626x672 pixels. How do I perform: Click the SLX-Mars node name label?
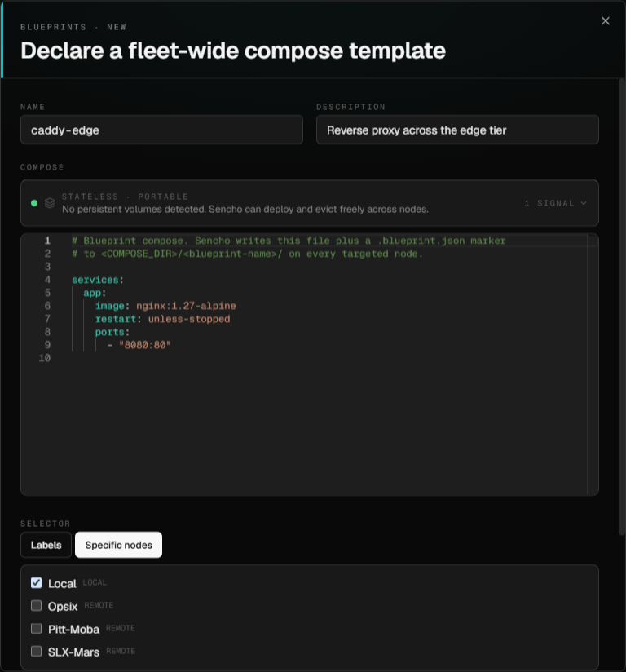(x=73, y=652)
